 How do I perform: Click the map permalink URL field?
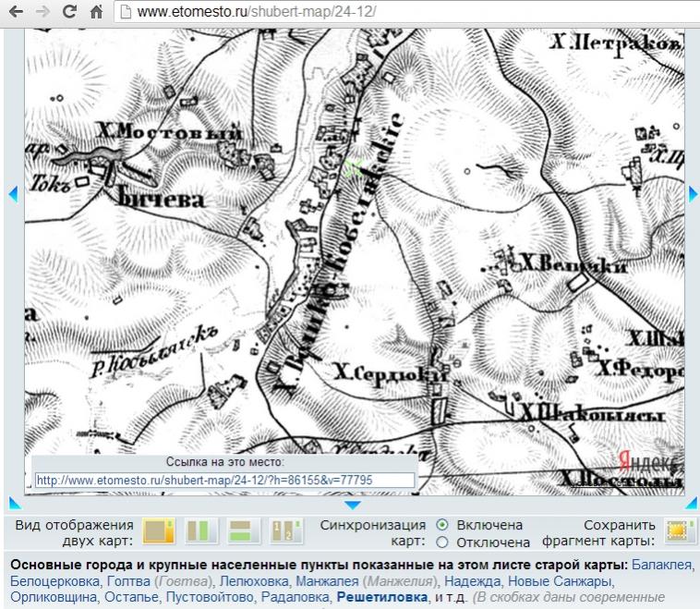point(224,481)
